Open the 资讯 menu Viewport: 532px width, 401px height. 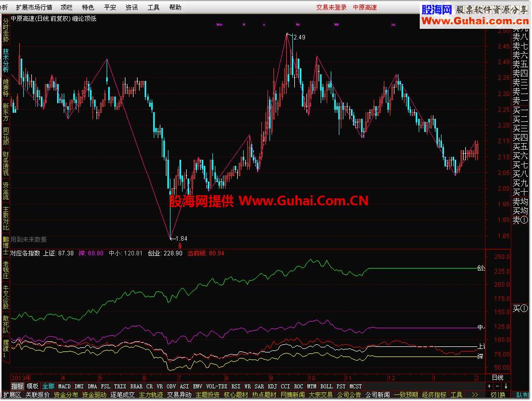tap(131, 7)
